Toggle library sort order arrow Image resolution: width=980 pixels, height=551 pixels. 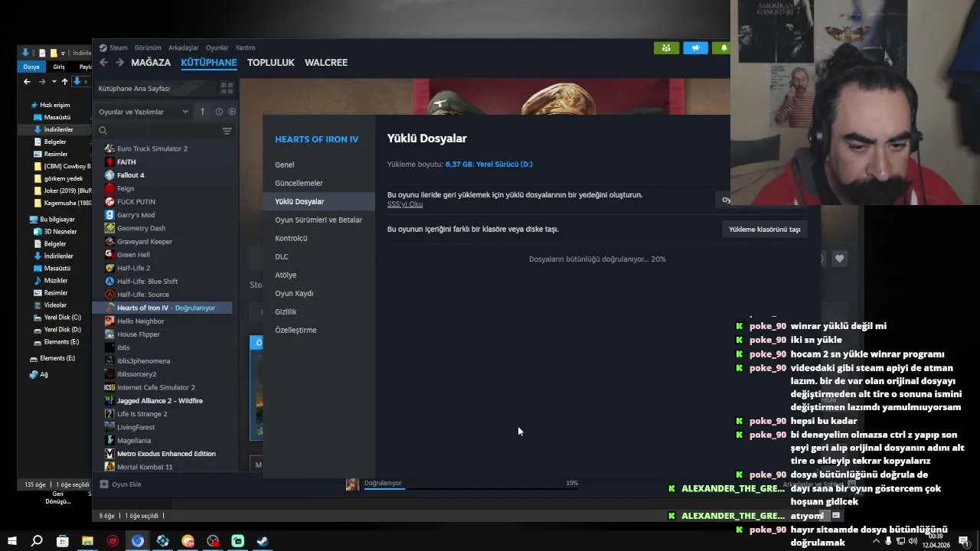pos(202,112)
